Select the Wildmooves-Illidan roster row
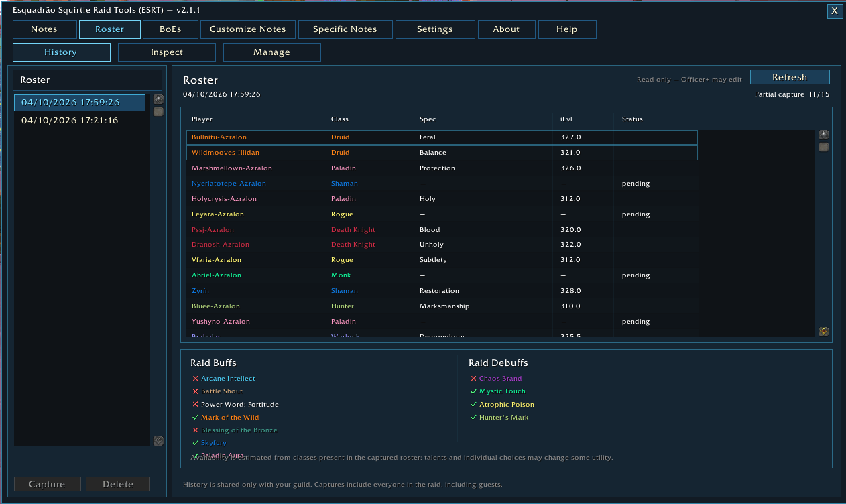The image size is (846, 504). tap(442, 153)
